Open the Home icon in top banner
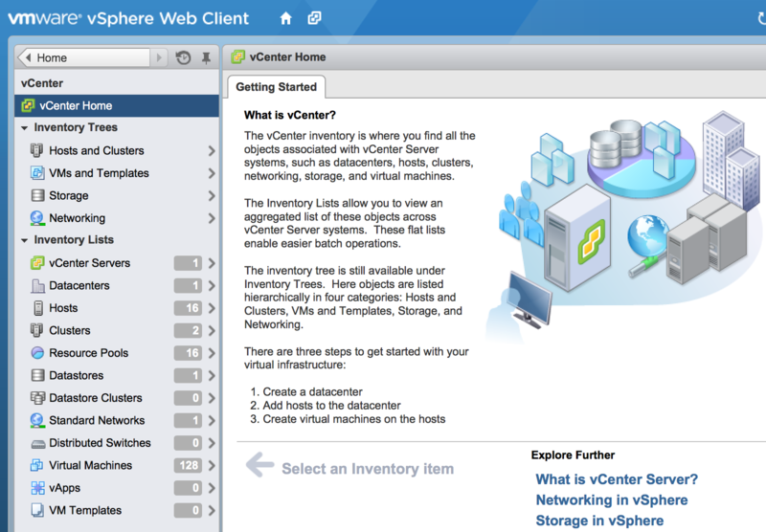This screenshot has width=766, height=532. click(x=285, y=18)
